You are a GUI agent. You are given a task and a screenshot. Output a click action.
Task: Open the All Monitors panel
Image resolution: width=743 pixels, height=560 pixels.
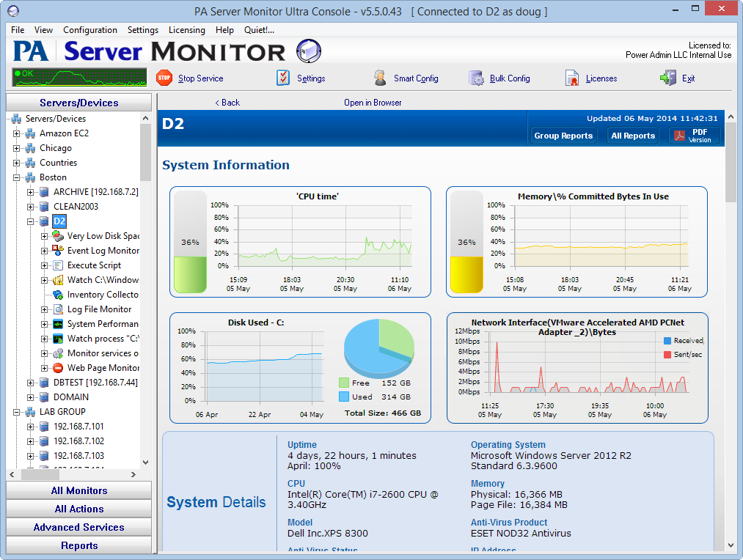pyautogui.click(x=78, y=490)
